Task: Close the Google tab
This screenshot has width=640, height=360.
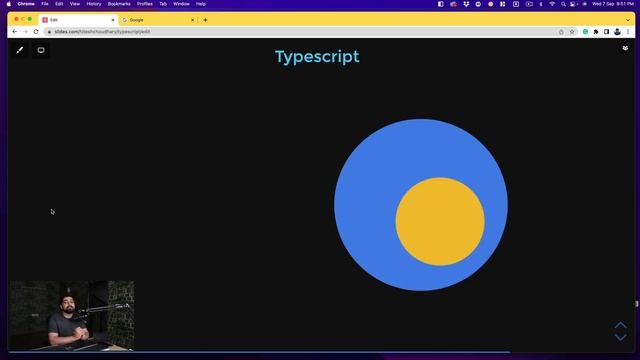Action: click(x=193, y=20)
